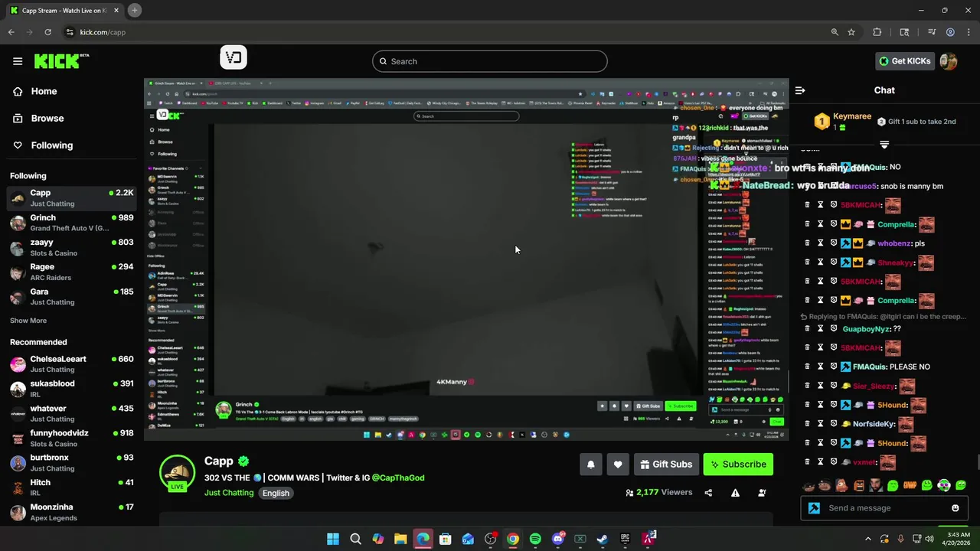This screenshot has height=551, width=980.
Task: Open the Kick hamburger sidebar menu
Action: 18,61
